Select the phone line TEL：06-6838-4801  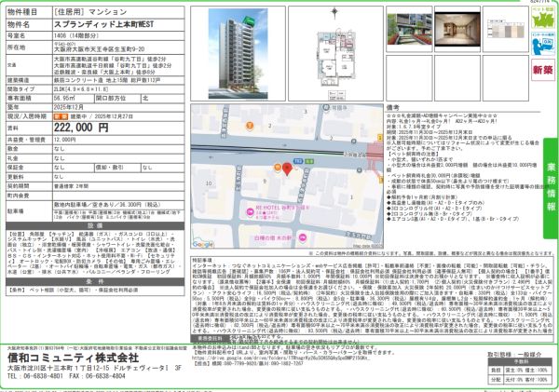(x=35, y=376)
